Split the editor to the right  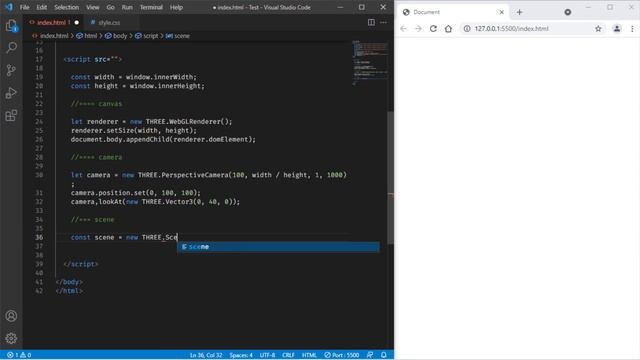tap(371, 22)
